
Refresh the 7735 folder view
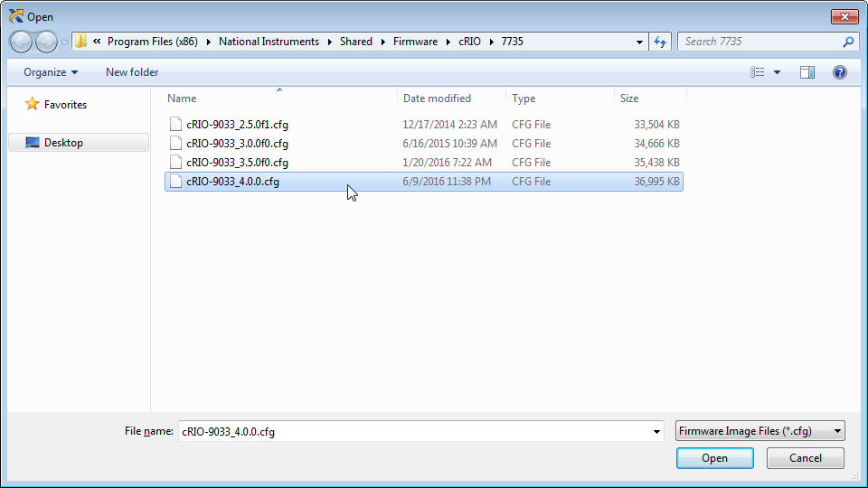[660, 42]
